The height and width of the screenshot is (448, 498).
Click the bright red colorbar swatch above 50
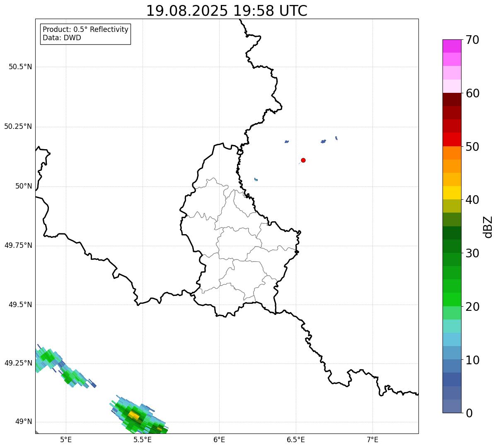pyautogui.click(x=452, y=139)
